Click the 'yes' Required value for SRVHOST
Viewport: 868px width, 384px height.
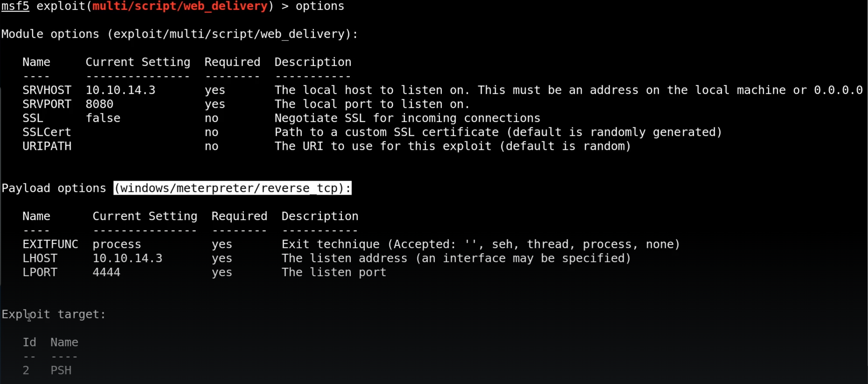point(215,90)
